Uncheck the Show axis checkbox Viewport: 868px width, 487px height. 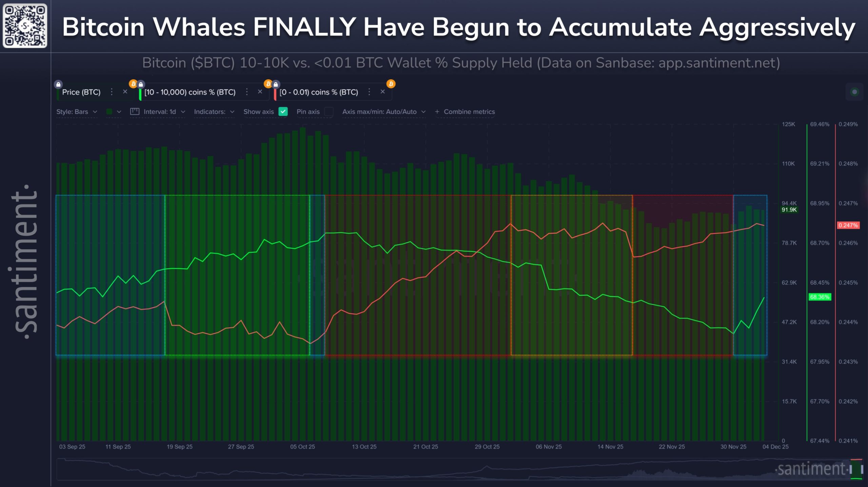pyautogui.click(x=283, y=111)
